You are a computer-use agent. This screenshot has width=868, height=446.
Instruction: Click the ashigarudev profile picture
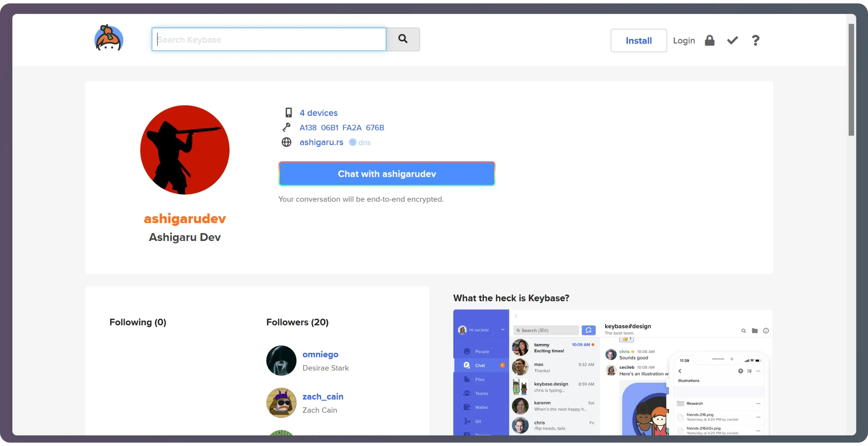tap(185, 150)
